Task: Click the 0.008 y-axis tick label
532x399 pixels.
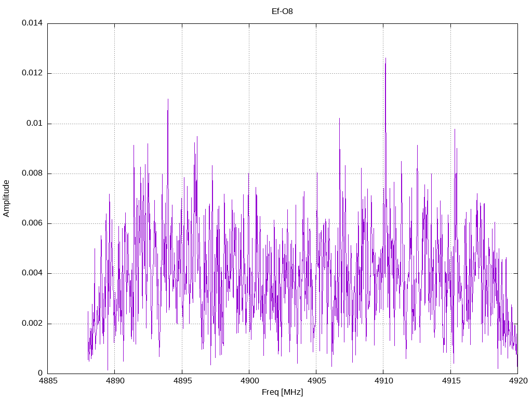Action: pyautogui.click(x=32, y=174)
